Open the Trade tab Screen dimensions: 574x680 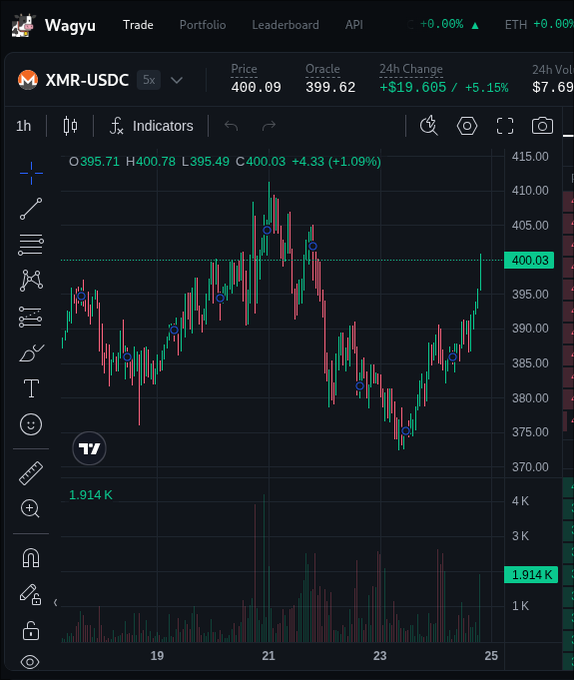138,25
